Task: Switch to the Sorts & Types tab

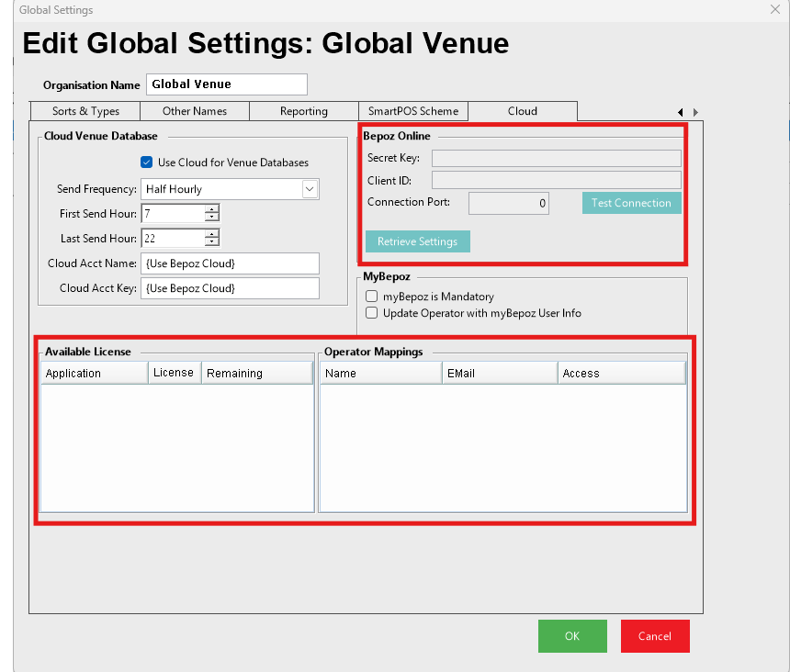Action: click(x=85, y=111)
